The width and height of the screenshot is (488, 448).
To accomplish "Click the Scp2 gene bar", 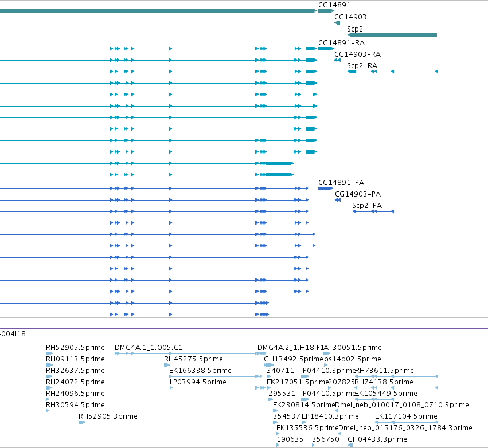I will [392, 35].
